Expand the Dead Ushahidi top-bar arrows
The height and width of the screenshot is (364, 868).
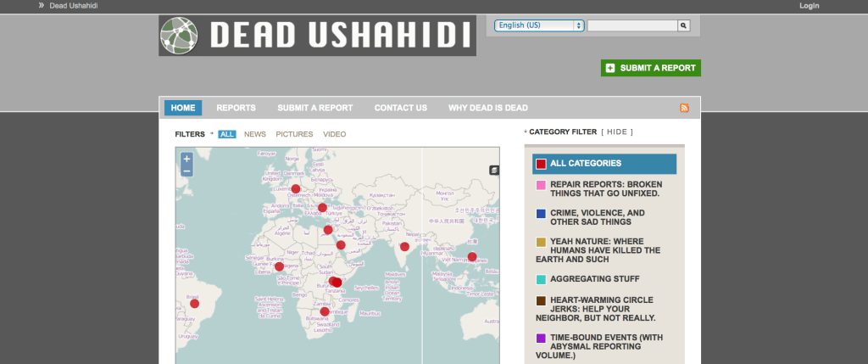(x=41, y=6)
